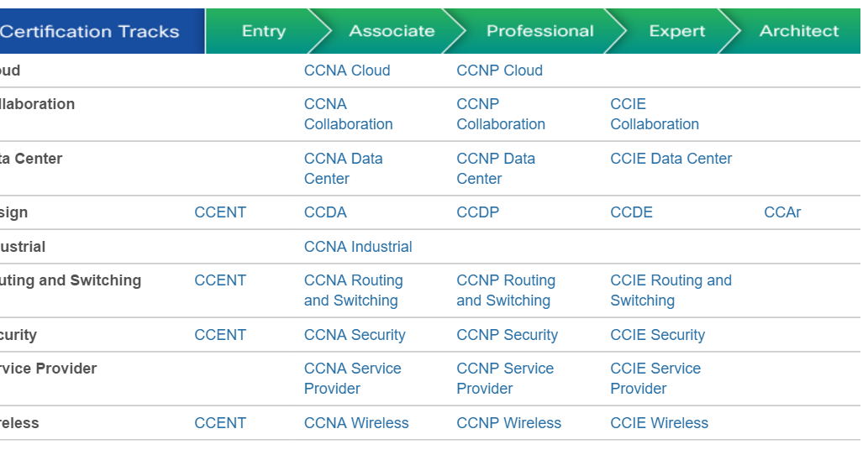Open the CCDE certification link
Screen dimensions: 868x455
[631, 212]
